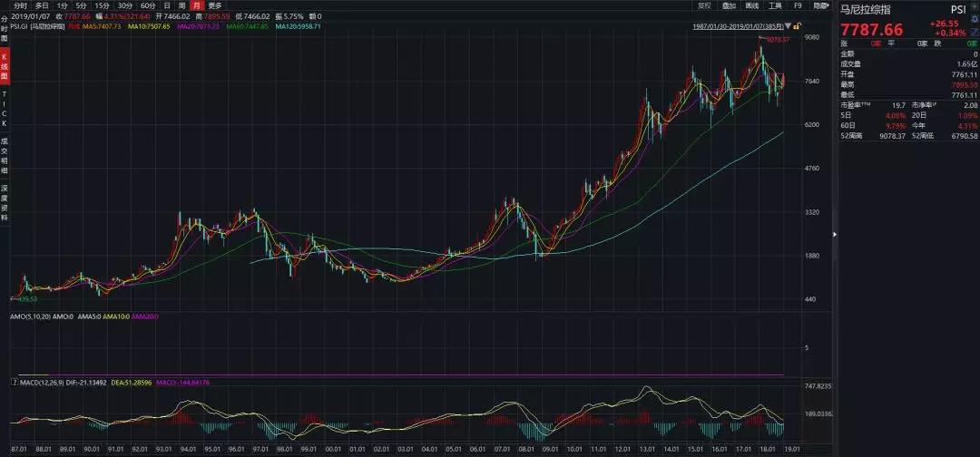Click the lock icon beside the date range
Viewport: 980px width, 457px height.
coord(797,26)
